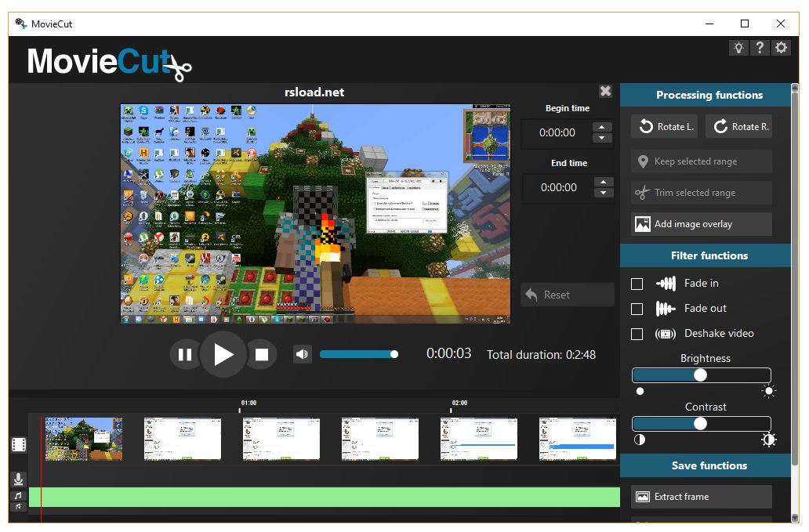
Task: Adjust the Contrast slider
Action: (x=702, y=424)
